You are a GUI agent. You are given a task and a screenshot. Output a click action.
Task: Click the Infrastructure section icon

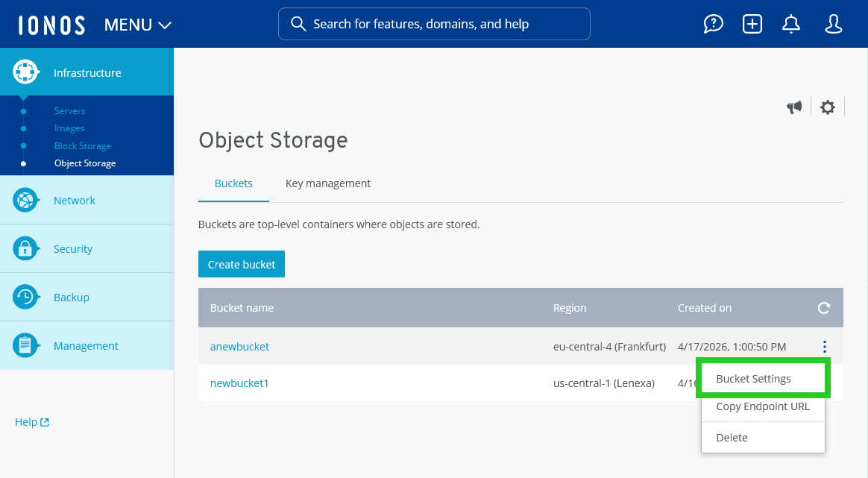tap(26, 72)
